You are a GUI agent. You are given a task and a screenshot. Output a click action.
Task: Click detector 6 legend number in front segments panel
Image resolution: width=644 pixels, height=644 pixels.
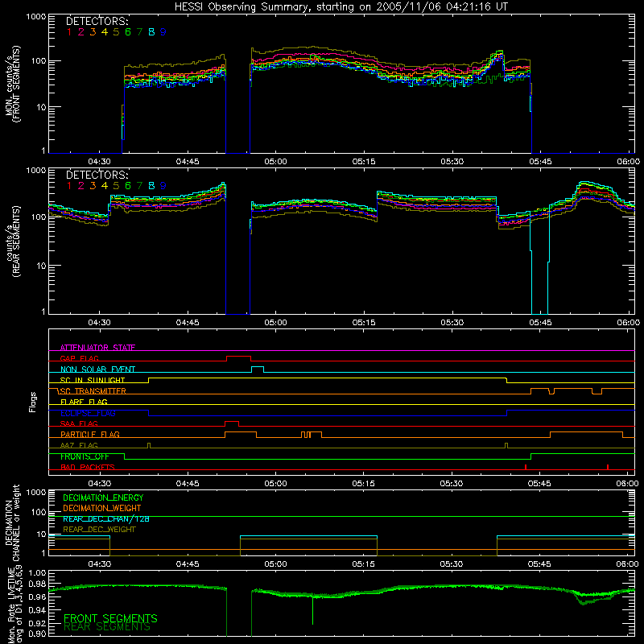pyautogui.click(x=128, y=32)
